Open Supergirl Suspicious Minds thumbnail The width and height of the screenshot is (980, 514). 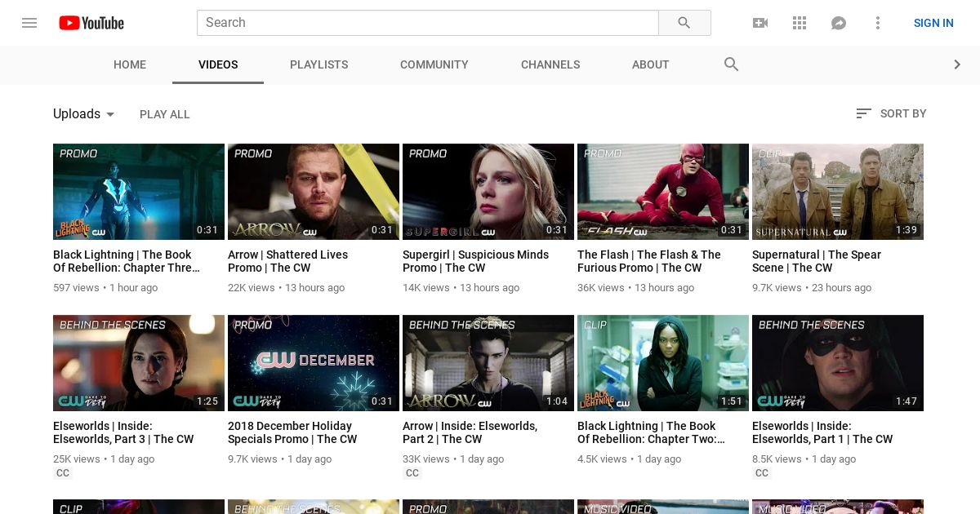488,192
